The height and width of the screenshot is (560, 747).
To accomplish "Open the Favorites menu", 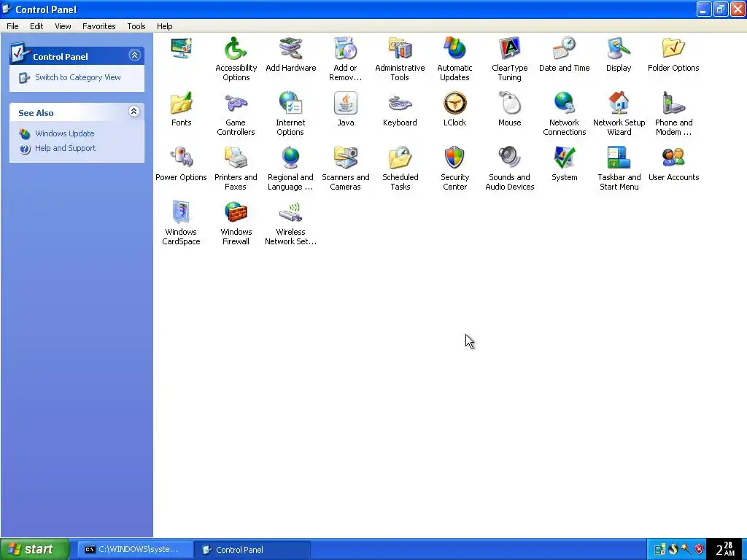I will [99, 26].
